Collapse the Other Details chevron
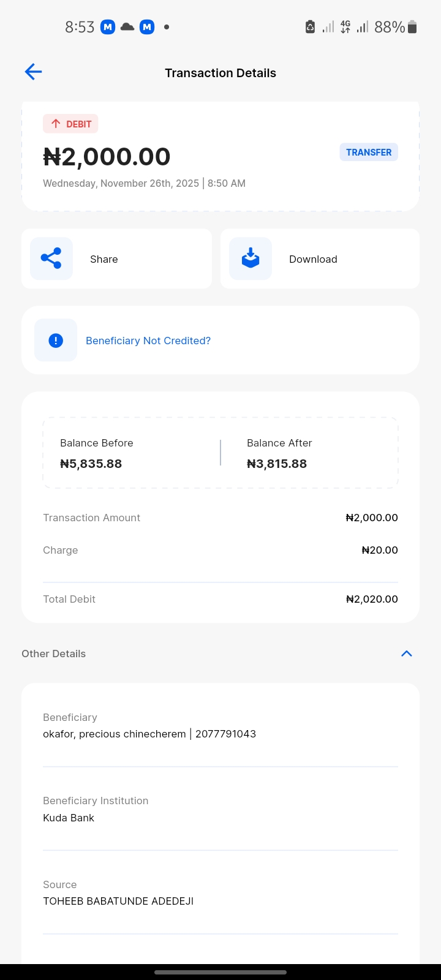 click(406, 654)
